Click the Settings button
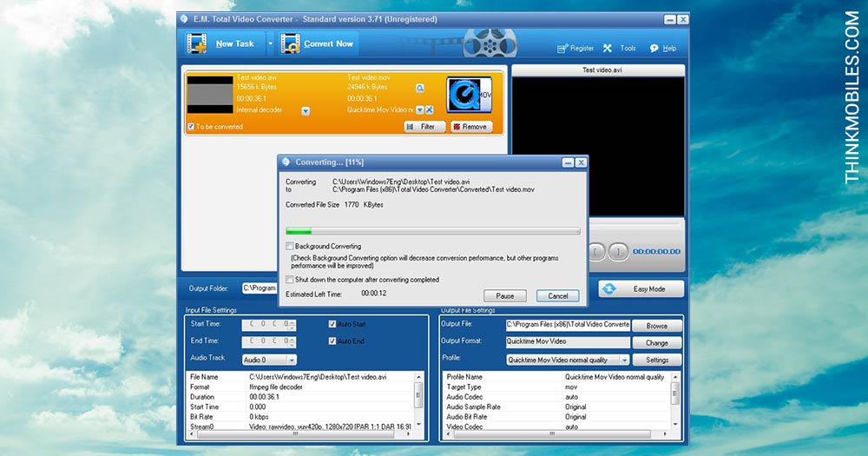This screenshot has width=868, height=456. [x=656, y=360]
